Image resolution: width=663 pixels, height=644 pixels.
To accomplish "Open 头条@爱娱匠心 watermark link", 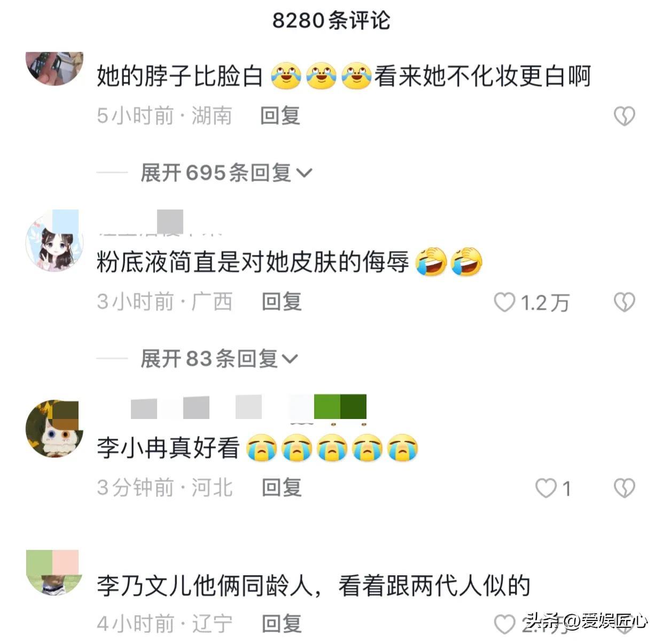I will [587, 620].
